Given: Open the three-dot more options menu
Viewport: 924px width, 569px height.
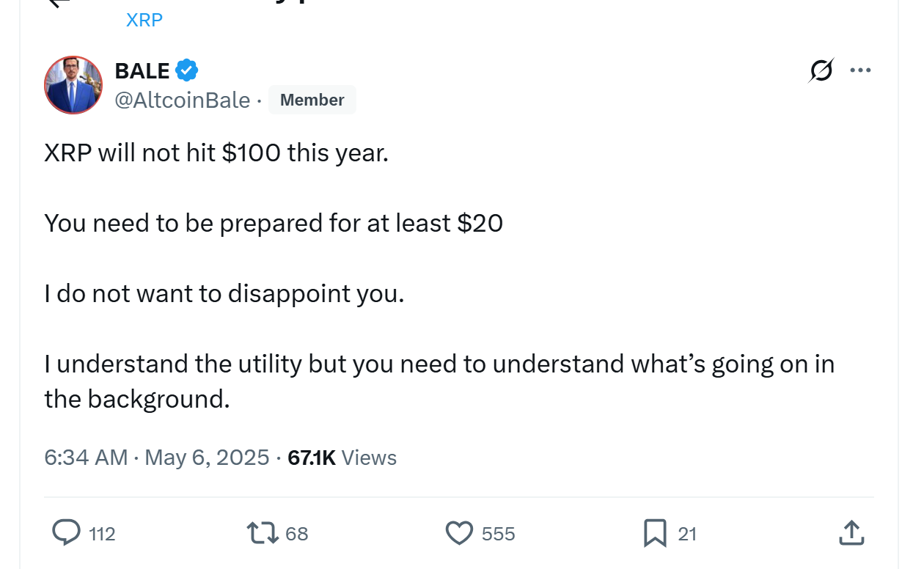Looking at the screenshot, I should tap(860, 70).
